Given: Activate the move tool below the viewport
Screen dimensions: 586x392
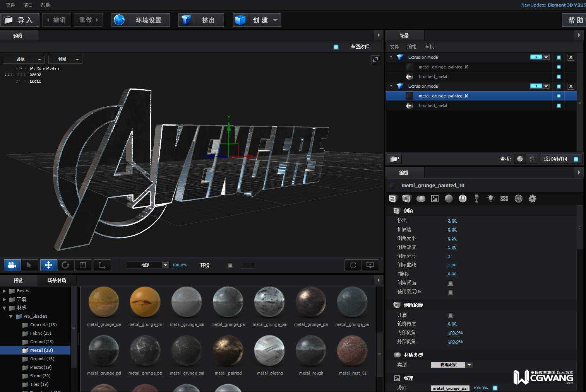Looking at the screenshot, I should [48, 265].
